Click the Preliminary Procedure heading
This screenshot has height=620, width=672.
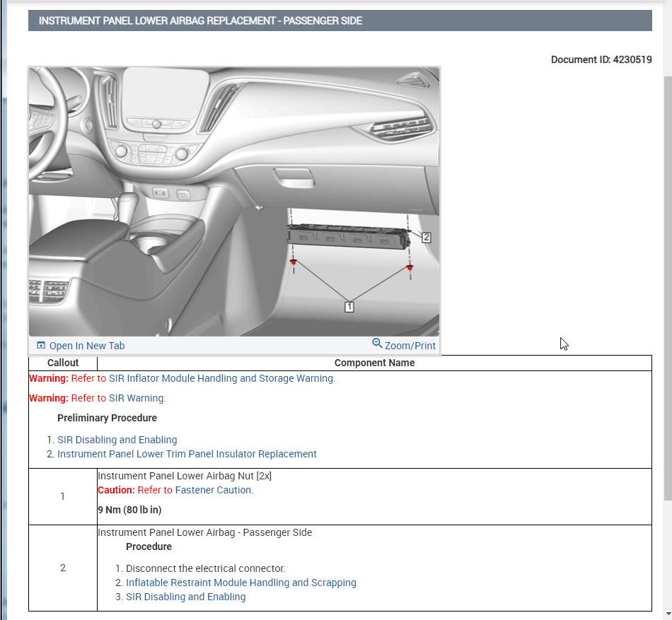pyautogui.click(x=107, y=418)
